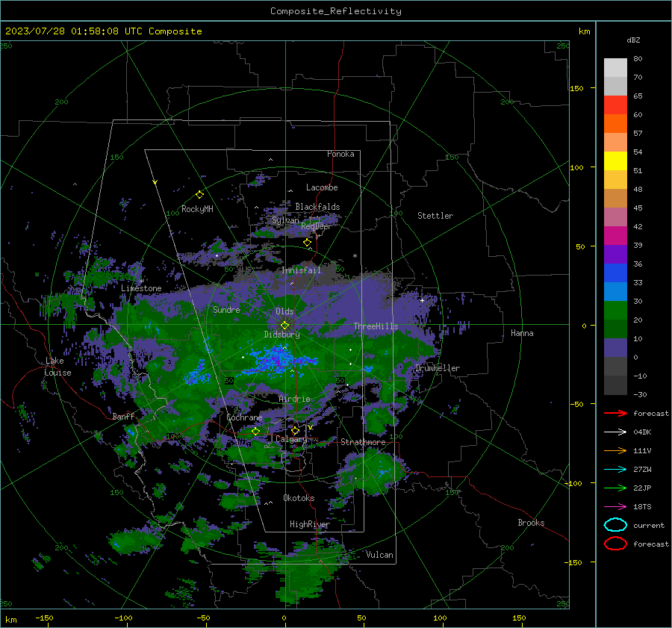Select the ThreeHills city label
672x628 pixels.
[376, 326]
